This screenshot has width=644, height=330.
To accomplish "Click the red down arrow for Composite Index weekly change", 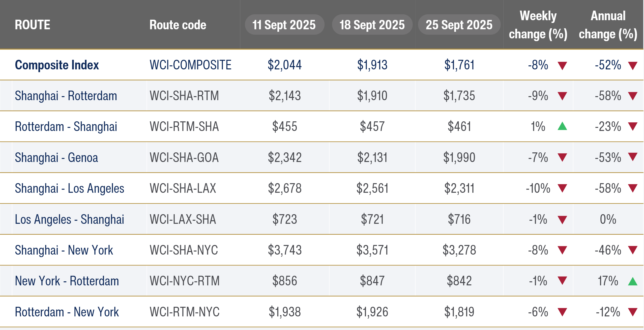I will point(562,66).
